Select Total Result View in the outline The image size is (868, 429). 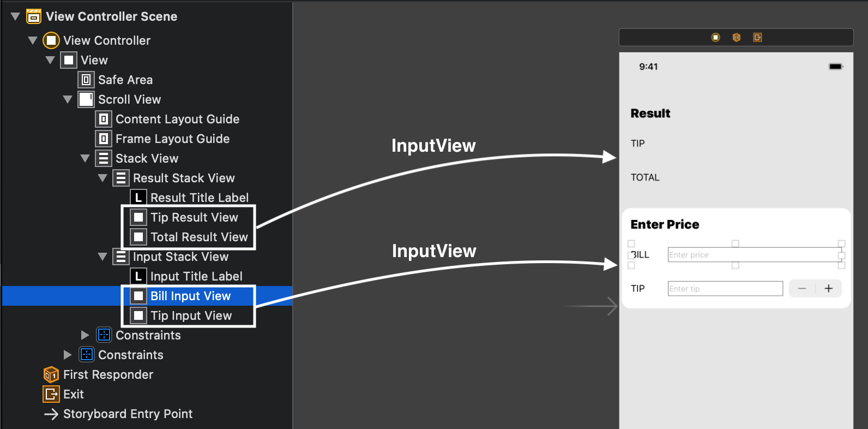pyautogui.click(x=199, y=237)
